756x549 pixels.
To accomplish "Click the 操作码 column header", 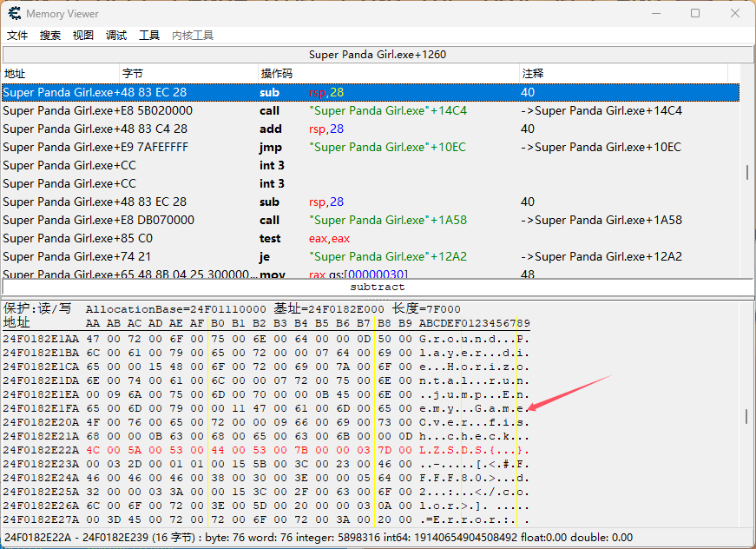I will click(x=389, y=73).
